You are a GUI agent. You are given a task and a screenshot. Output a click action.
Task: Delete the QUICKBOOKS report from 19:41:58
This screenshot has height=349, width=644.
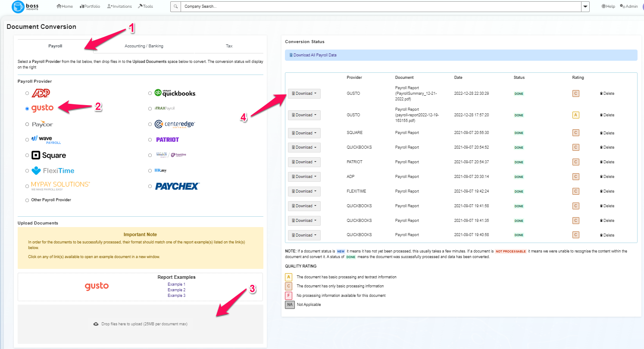coord(607,206)
